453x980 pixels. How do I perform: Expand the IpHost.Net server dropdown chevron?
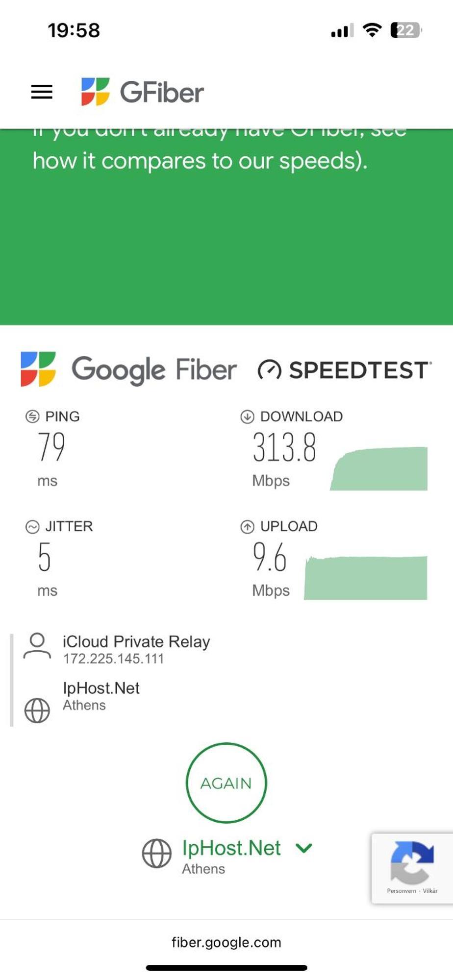click(304, 848)
